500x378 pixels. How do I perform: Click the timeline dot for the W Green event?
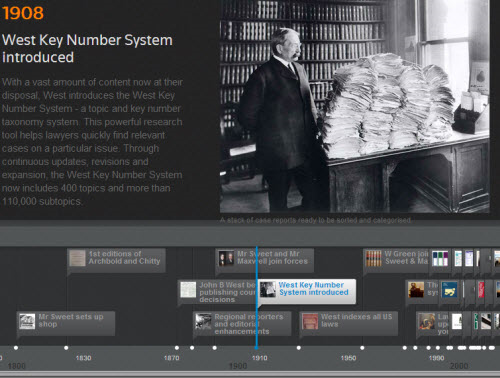(362, 348)
